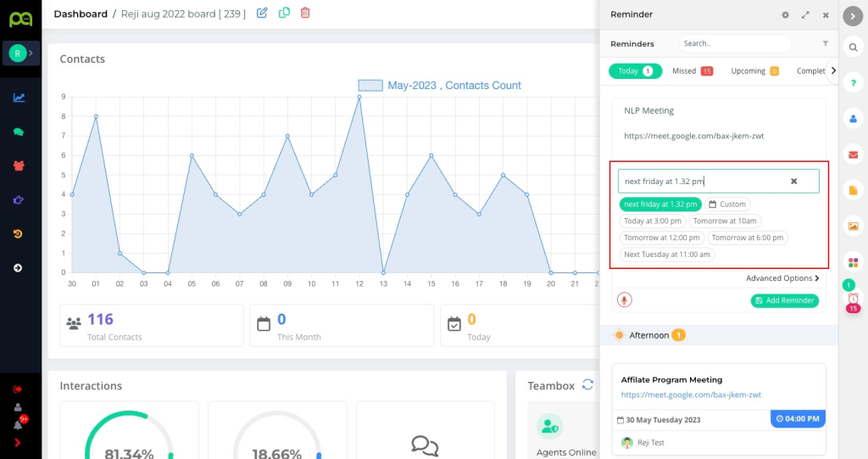Viewport: 868px width, 459px height.
Task: Open the orange document icon in right toolbar
Action: tap(853, 190)
